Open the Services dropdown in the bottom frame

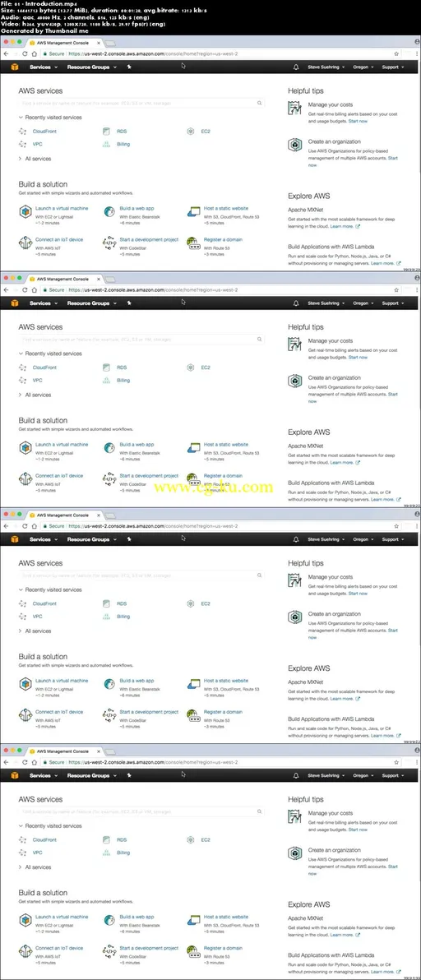(43, 775)
